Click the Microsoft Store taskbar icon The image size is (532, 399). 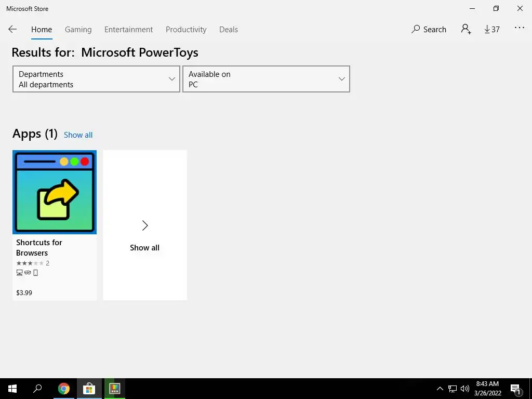89,389
